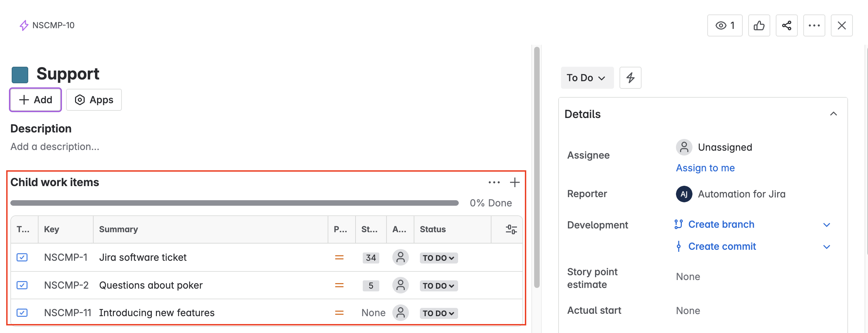Click the blue Support color swatch

(x=20, y=75)
